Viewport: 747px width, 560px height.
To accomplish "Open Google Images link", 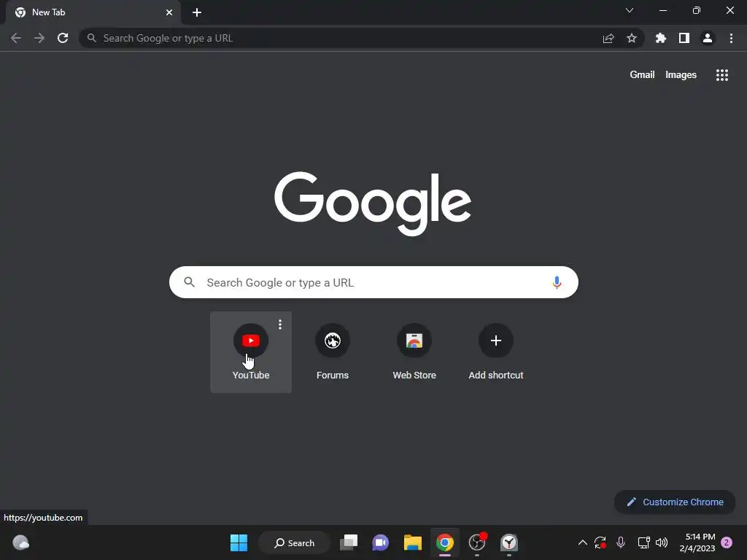I will [681, 75].
